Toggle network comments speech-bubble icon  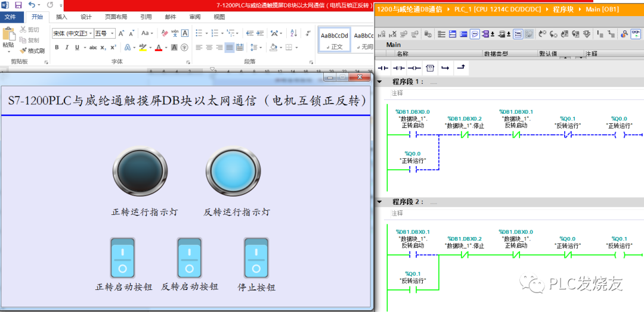(475, 34)
